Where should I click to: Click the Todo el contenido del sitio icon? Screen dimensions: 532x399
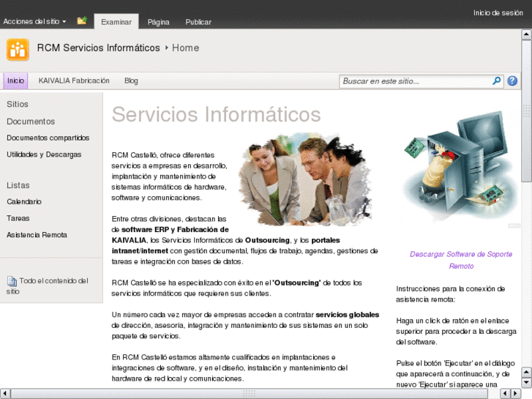pos(12,281)
